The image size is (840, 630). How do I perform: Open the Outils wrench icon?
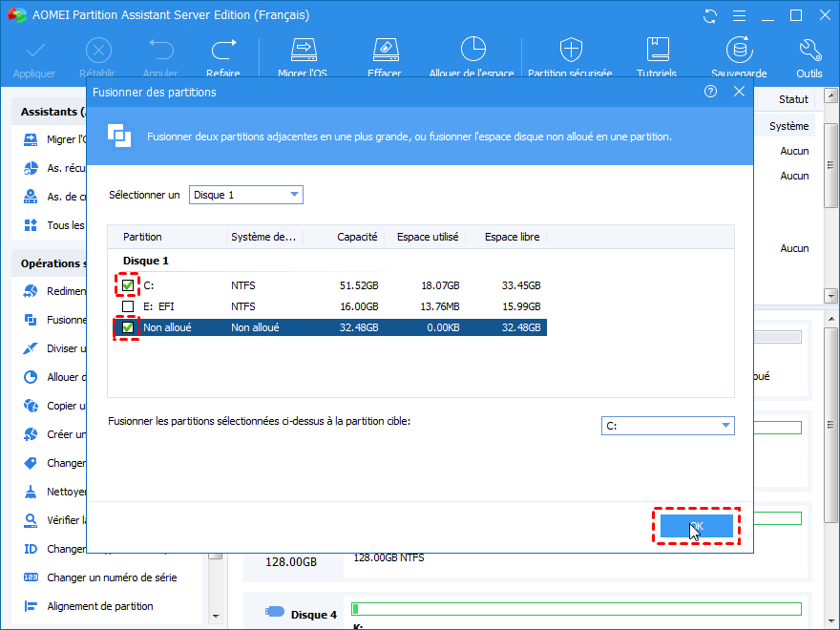tap(808, 51)
